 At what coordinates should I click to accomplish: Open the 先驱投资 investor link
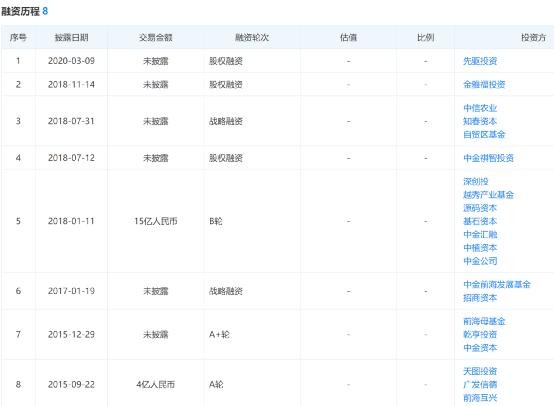(480, 61)
